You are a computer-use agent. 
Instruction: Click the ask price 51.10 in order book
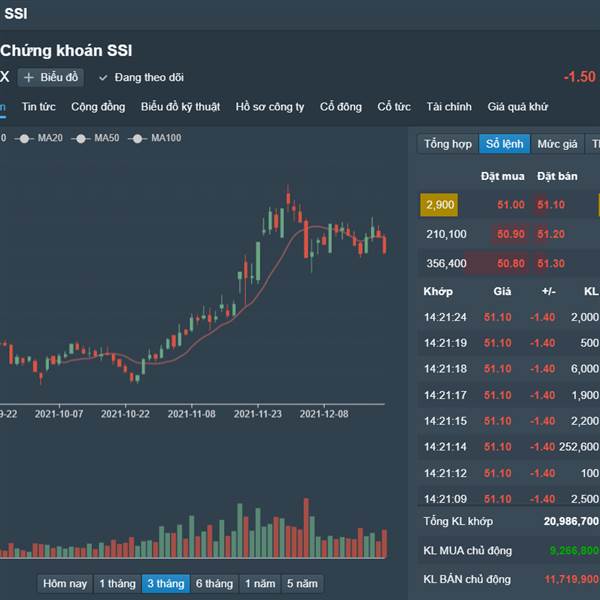click(x=551, y=205)
